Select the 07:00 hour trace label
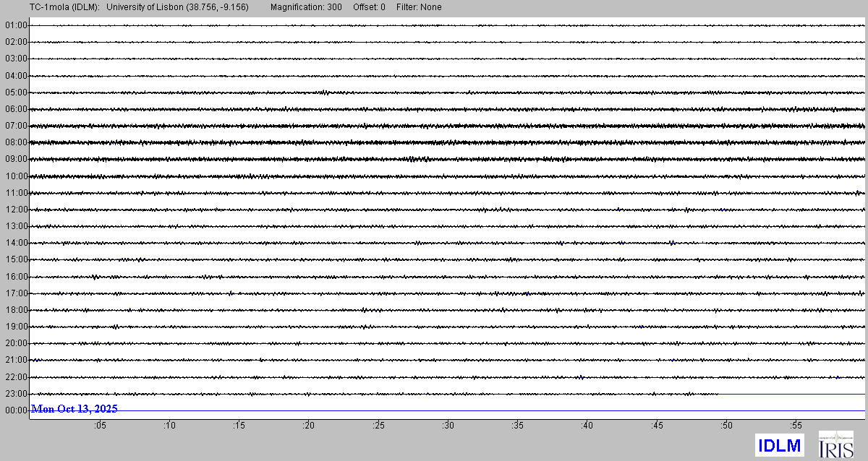The image size is (868, 461). (16, 126)
